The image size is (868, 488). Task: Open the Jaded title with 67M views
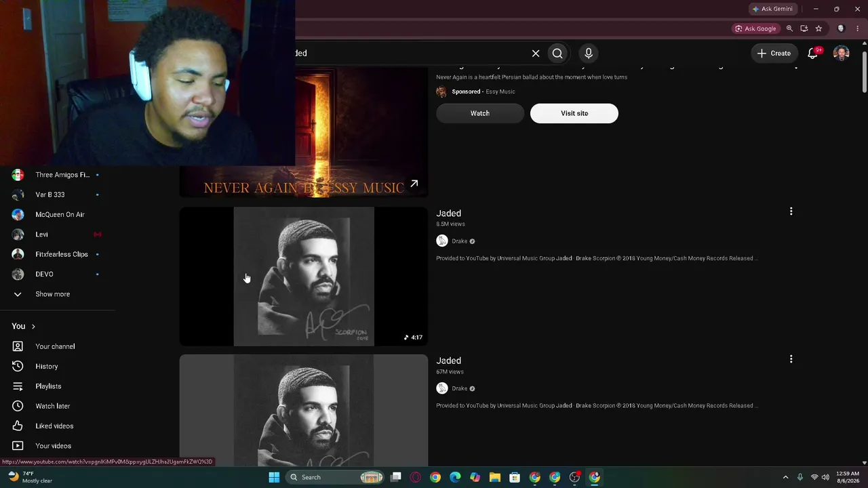pyautogui.click(x=448, y=361)
